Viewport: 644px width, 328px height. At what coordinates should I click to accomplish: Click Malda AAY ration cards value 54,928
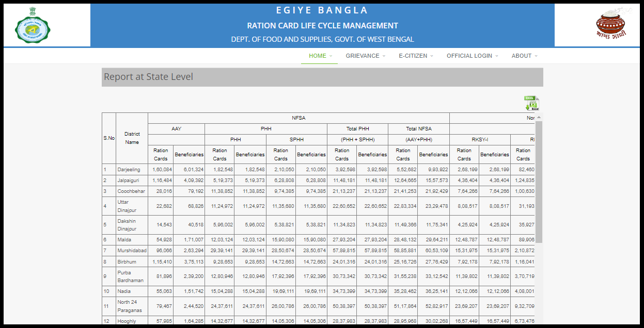(x=164, y=240)
